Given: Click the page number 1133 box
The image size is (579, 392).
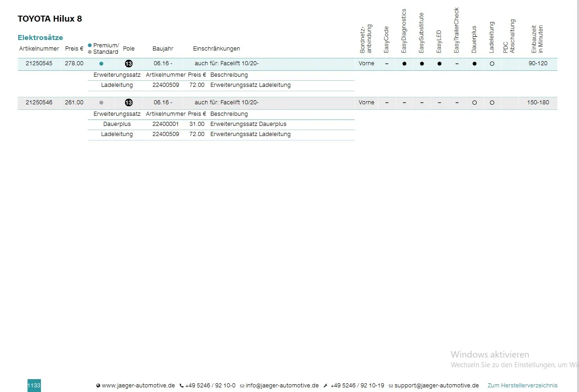Looking at the screenshot, I should coord(34,386).
